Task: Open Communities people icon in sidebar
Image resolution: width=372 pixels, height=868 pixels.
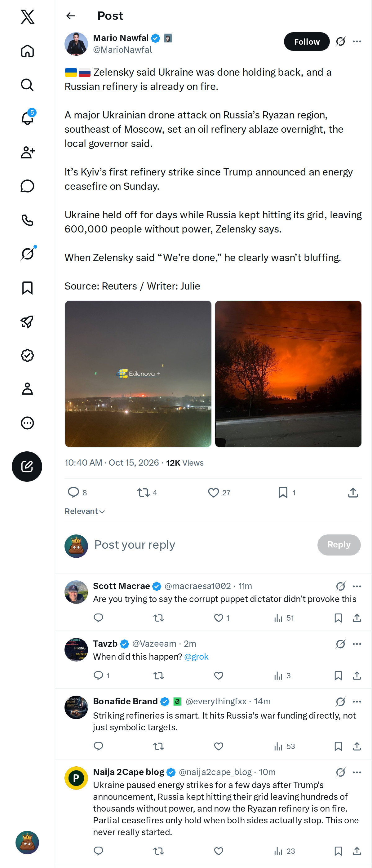Action: coord(27,152)
